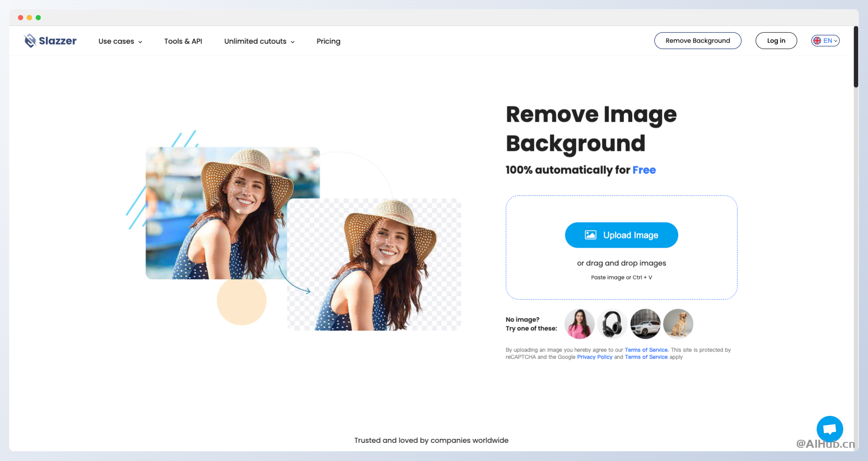Open the first Terms of Service link
The width and height of the screenshot is (868, 461).
coord(646,350)
